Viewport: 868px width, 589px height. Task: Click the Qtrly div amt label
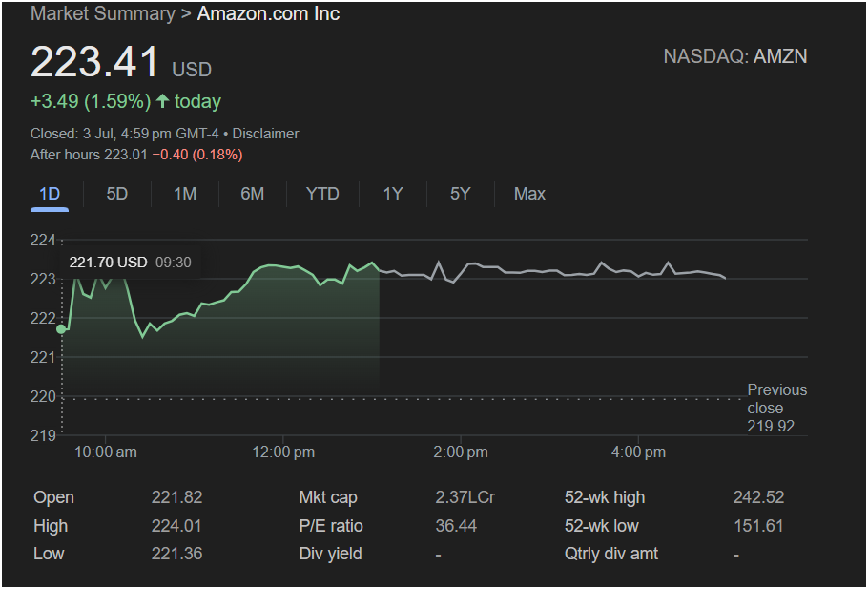(611, 554)
